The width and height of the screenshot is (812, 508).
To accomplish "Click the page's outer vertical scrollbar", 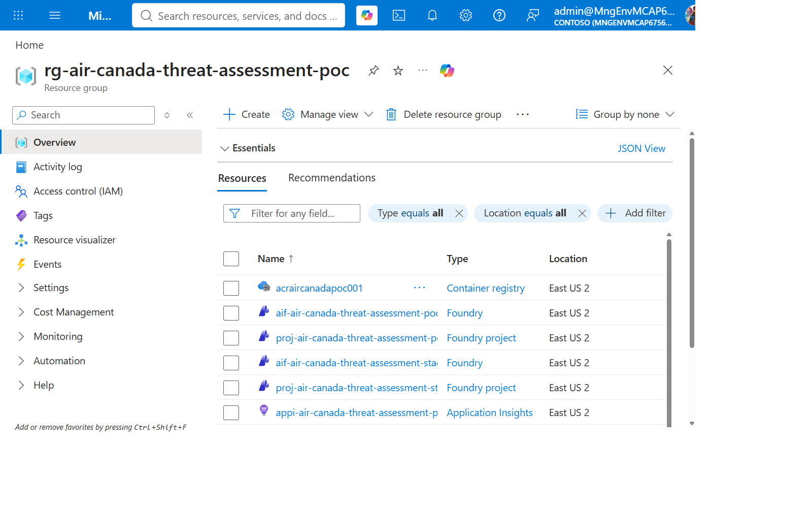I will point(692,243).
